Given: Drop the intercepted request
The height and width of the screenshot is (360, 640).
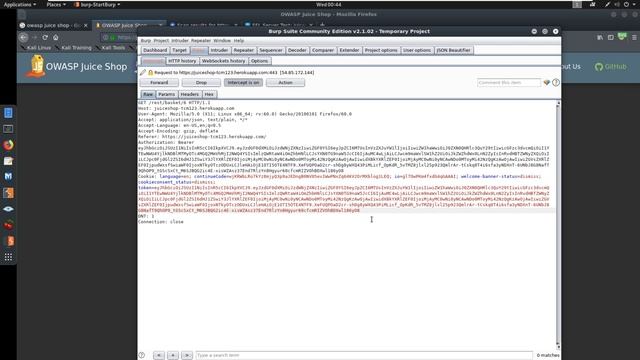Looking at the screenshot, I should 201,82.
